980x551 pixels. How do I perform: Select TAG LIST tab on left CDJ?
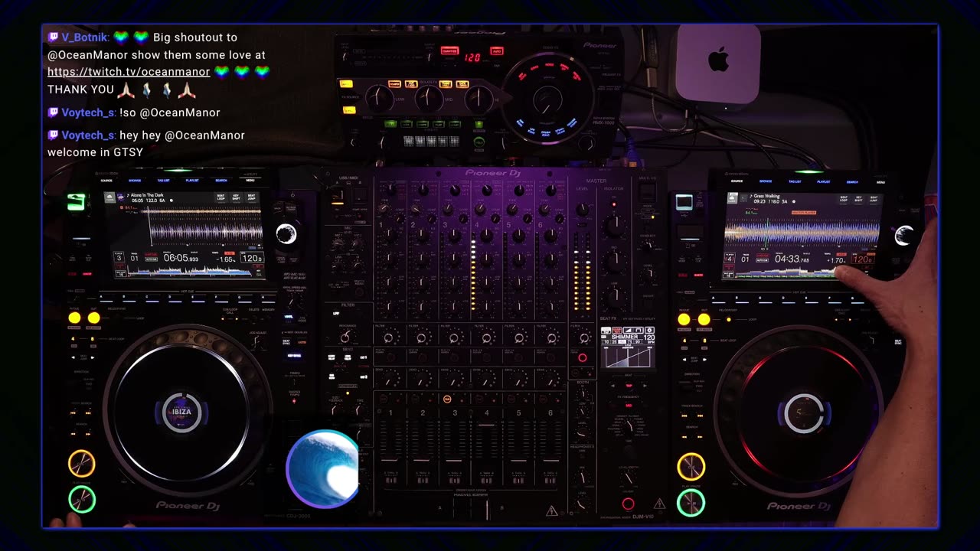164,181
